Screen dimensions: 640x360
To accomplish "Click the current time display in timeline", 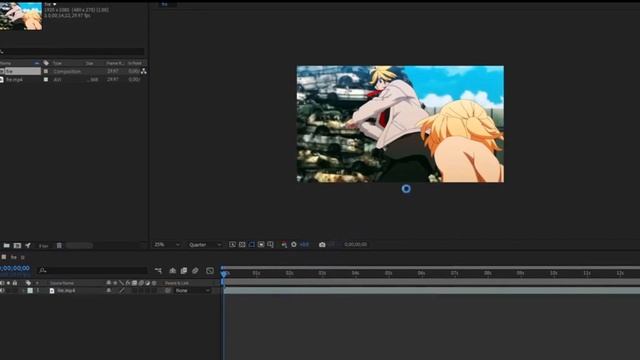I will coord(15,268).
